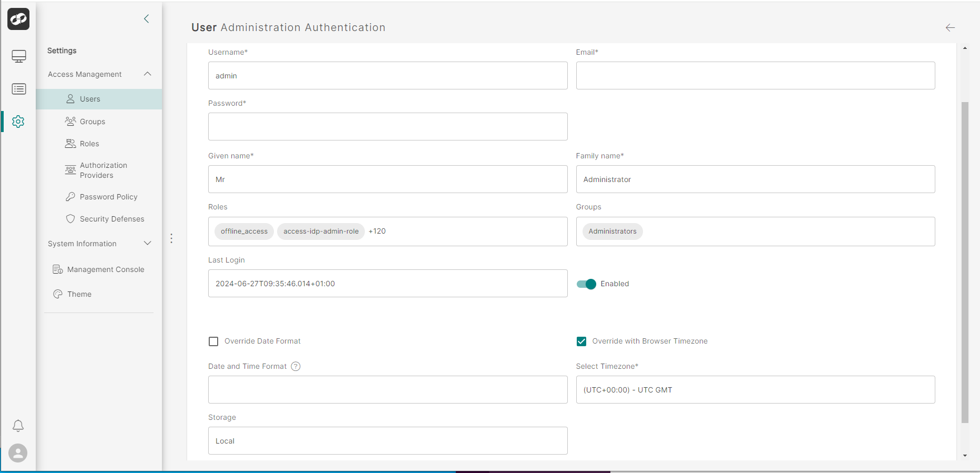Expand the +120 additional roles
Screen dimensions: 980x473
(x=377, y=231)
